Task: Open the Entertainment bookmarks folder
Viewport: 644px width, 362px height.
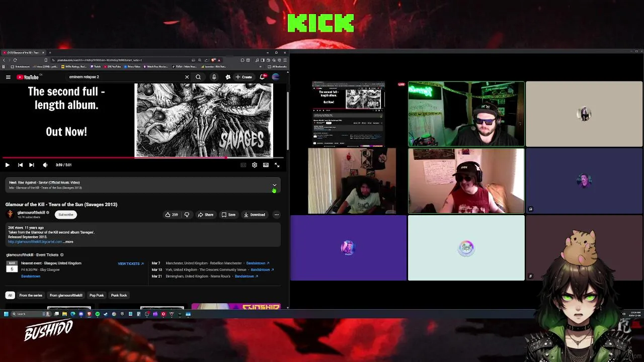Action: point(21,66)
